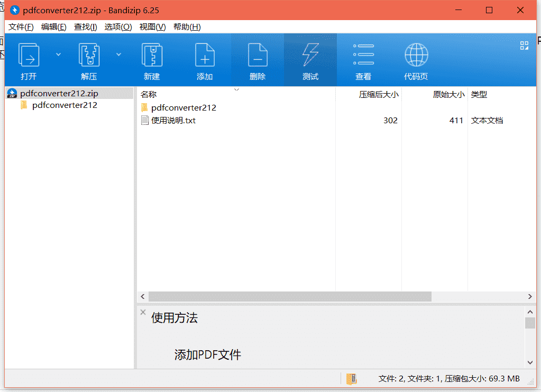Click the original size value 411
The image size is (541, 392).
coord(456,121)
